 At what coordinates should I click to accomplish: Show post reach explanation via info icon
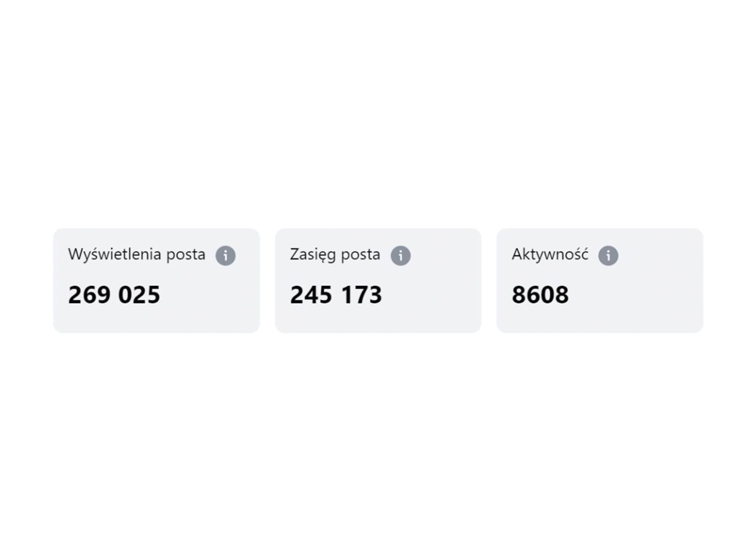(x=401, y=256)
